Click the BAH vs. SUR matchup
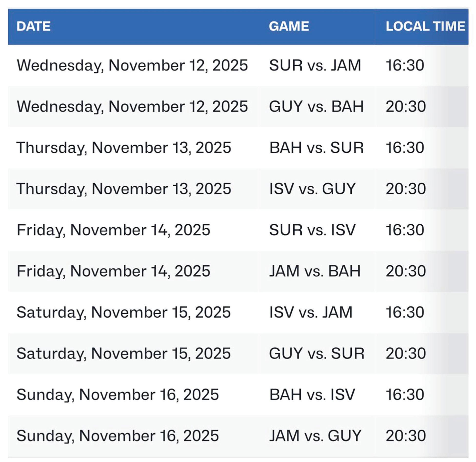 (x=316, y=148)
